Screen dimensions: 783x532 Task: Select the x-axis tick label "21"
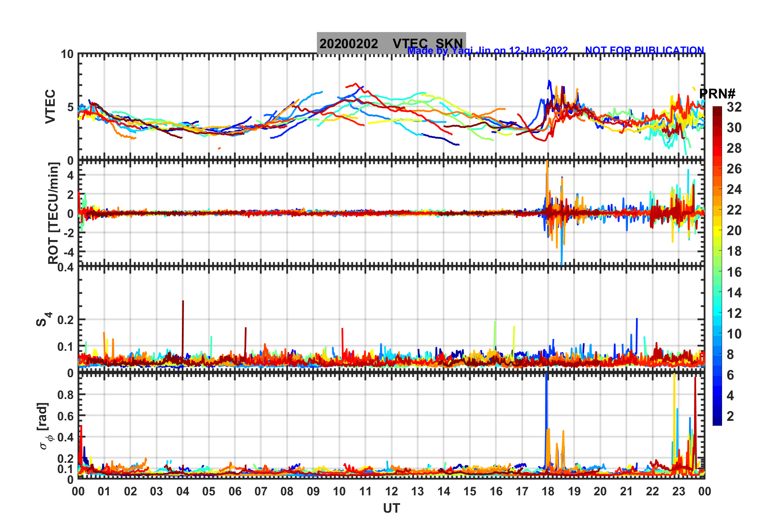627,491
